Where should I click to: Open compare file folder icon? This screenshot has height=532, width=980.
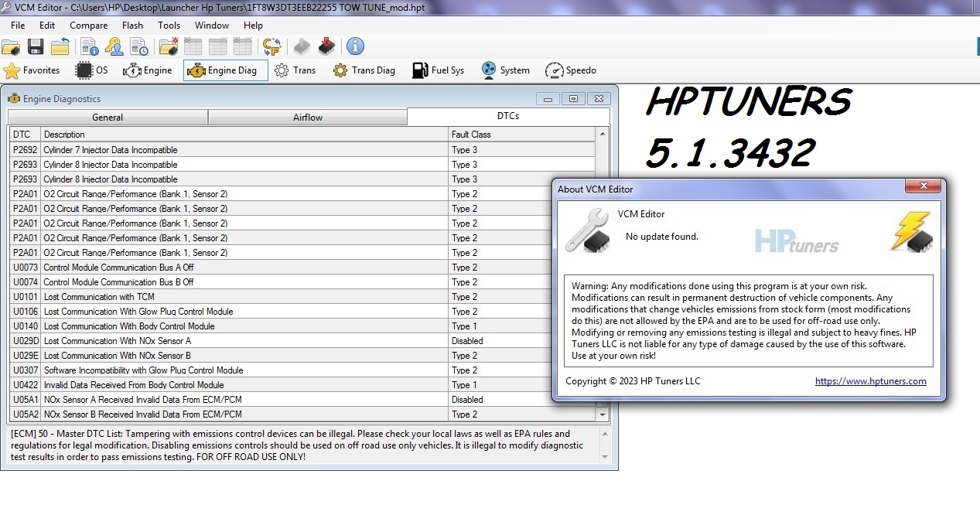click(x=169, y=46)
